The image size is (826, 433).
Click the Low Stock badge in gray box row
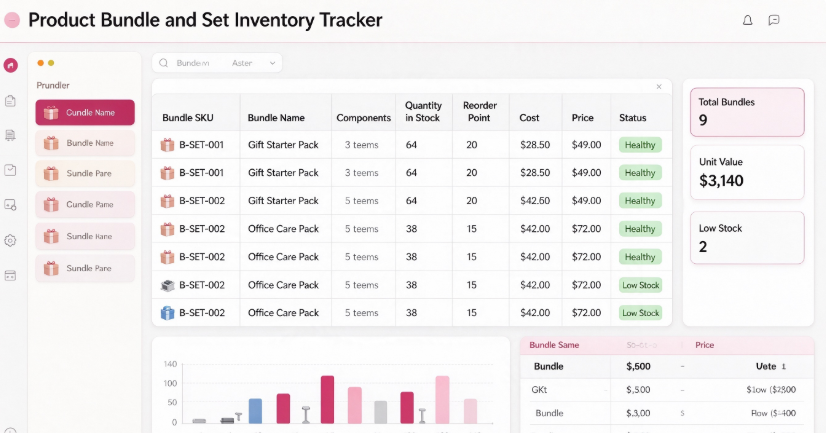click(x=640, y=286)
